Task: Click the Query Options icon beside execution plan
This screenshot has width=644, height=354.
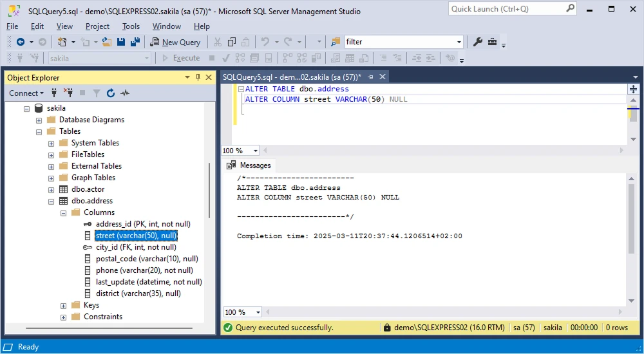Action: (254, 58)
